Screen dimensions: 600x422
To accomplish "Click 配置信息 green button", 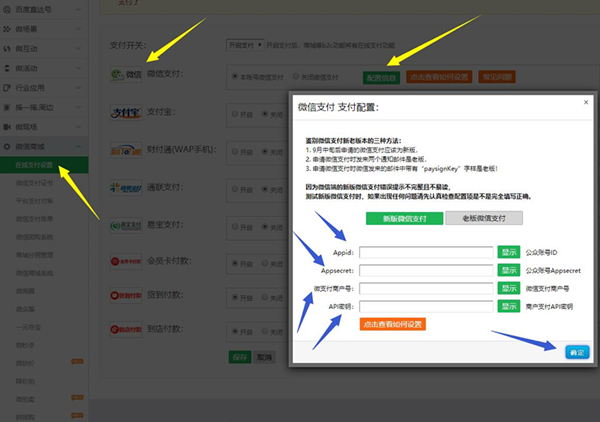I will point(381,78).
